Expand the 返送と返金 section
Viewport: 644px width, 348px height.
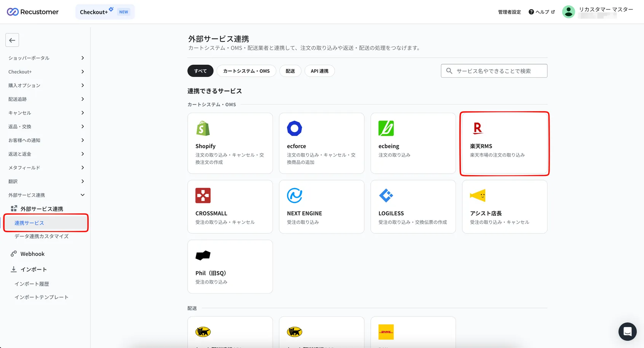pyautogui.click(x=46, y=154)
